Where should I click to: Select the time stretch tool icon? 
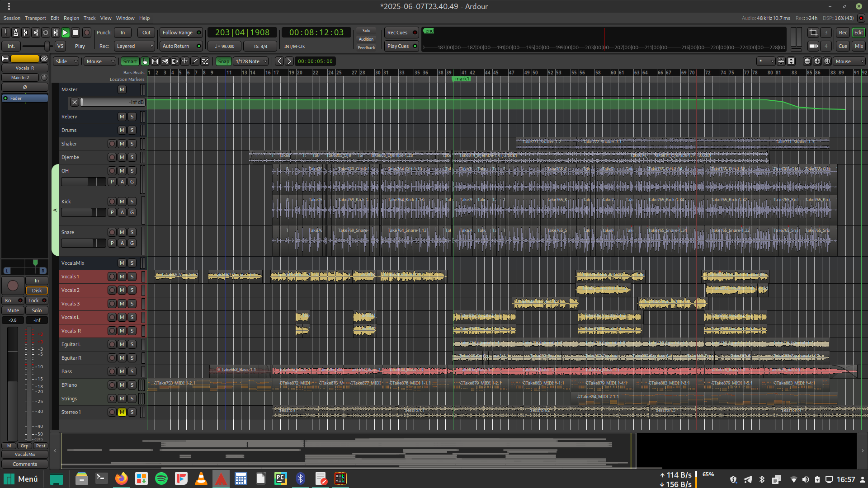tap(175, 61)
